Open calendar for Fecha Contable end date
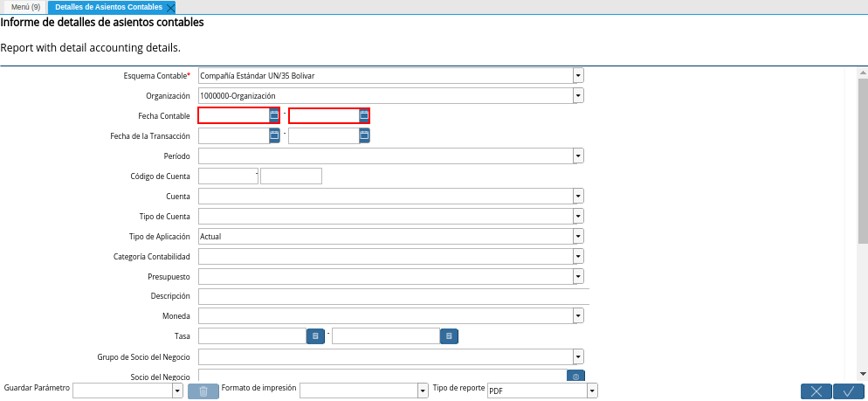 pyautogui.click(x=363, y=115)
